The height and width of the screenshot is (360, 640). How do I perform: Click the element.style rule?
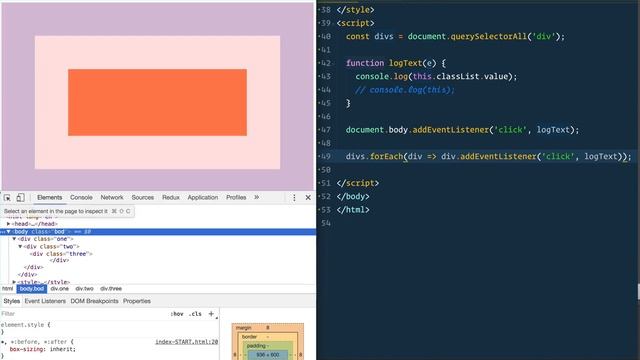[26, 325]
